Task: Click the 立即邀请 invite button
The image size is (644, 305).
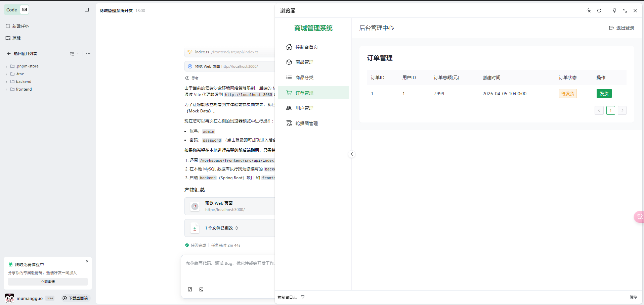Action: (48, 282)
